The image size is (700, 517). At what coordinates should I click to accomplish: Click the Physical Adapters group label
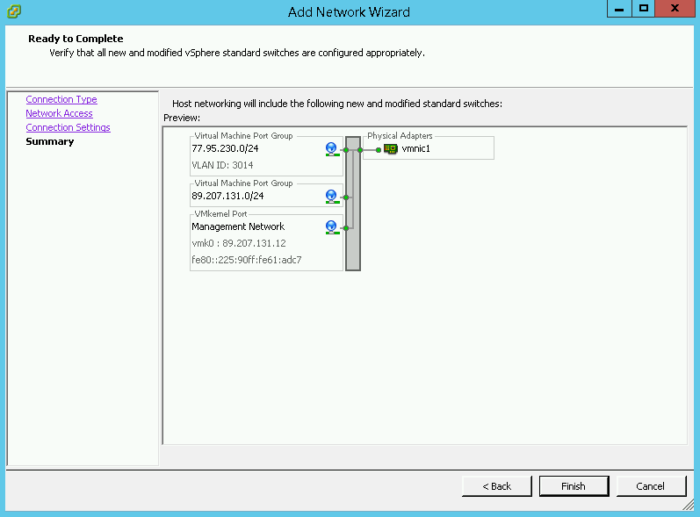(400, 136)
